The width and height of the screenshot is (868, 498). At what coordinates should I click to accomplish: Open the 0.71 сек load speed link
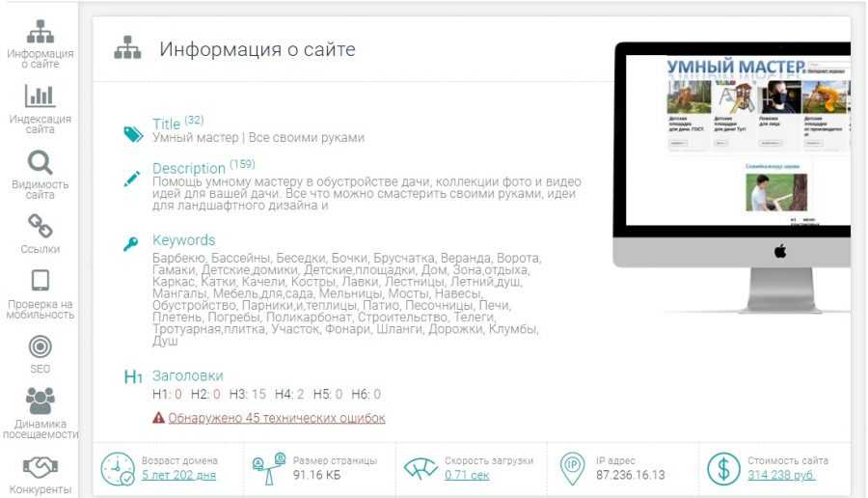pyautogui.click(x=467, y=475)
